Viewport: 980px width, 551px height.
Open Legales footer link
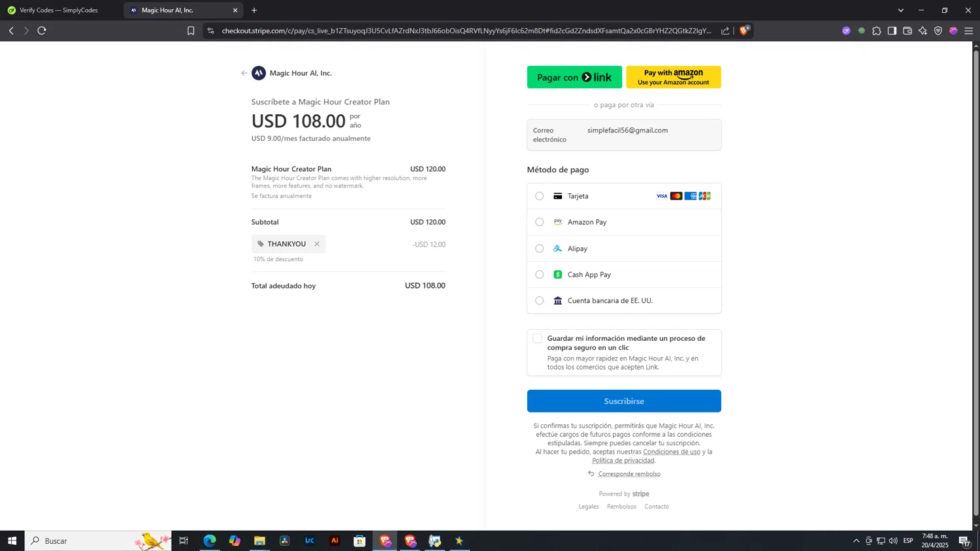589,507
